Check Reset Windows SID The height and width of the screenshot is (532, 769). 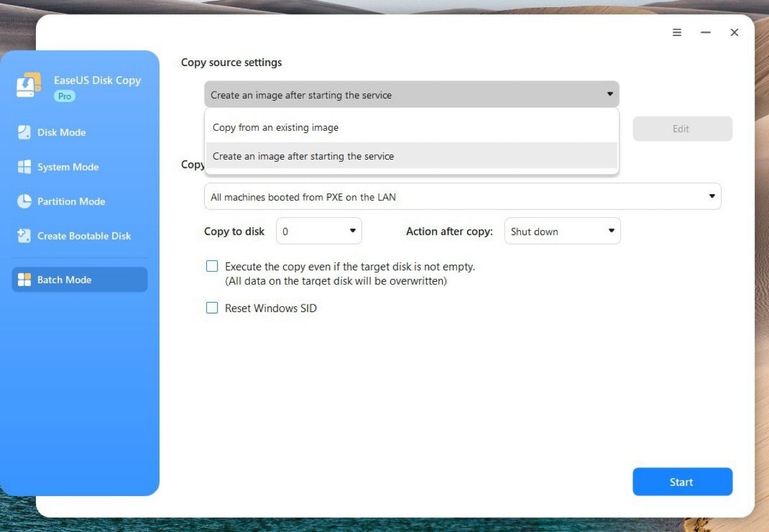coord(212,308)
